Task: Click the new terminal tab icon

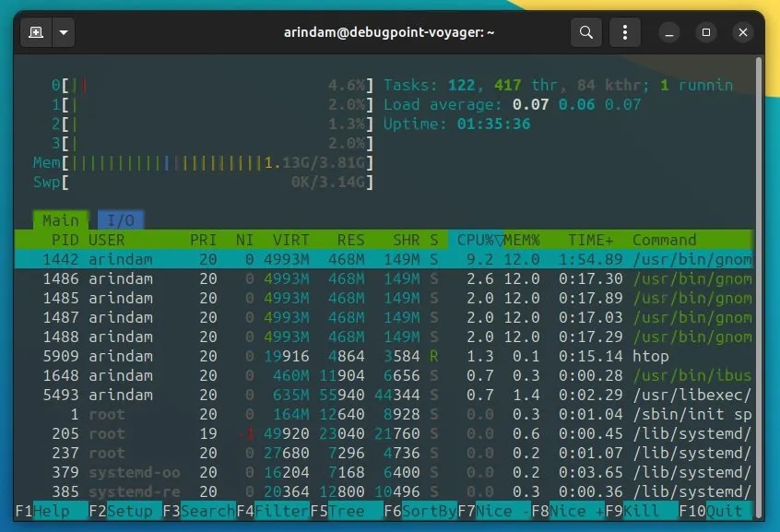Action: pyautogui.click(x=37, y=32)
